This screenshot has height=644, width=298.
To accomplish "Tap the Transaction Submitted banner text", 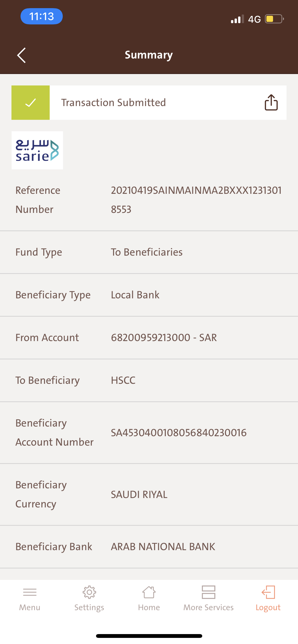I will (x=114, y=103).
